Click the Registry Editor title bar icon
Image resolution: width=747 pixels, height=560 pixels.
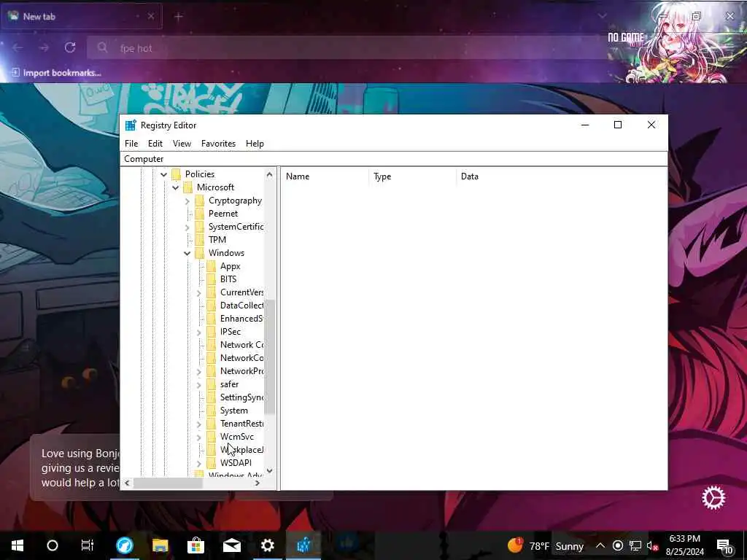131,125
